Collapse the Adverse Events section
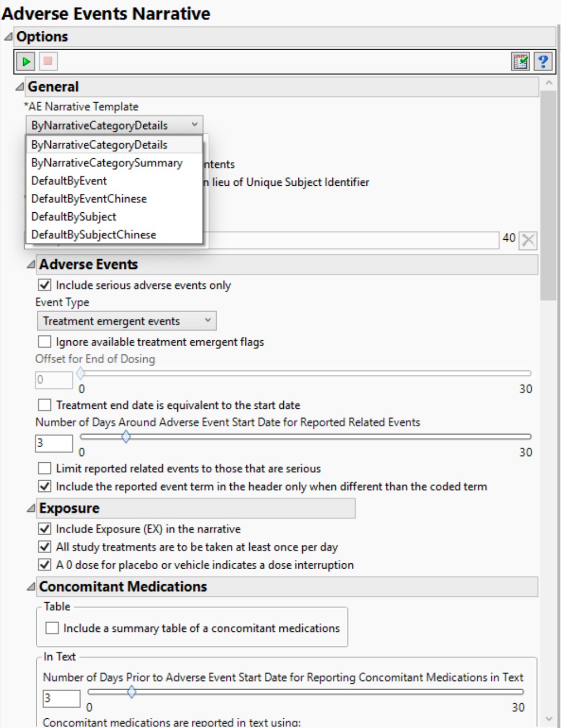The image size is (561, 728). (x=31, y=264)
